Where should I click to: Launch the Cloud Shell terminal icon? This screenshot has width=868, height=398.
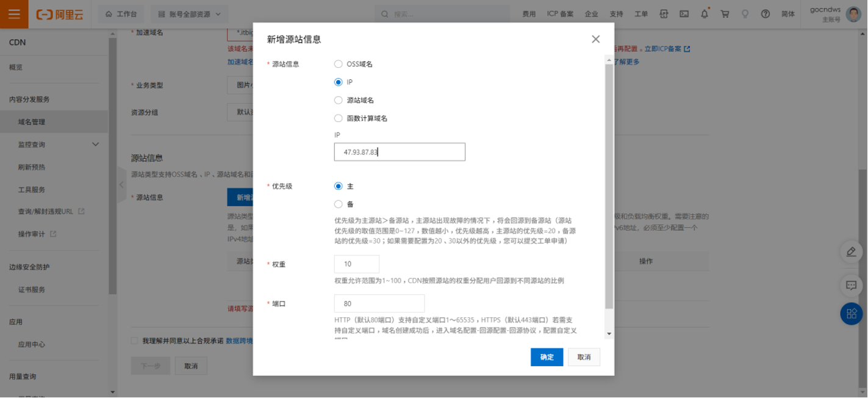point(684,14)
